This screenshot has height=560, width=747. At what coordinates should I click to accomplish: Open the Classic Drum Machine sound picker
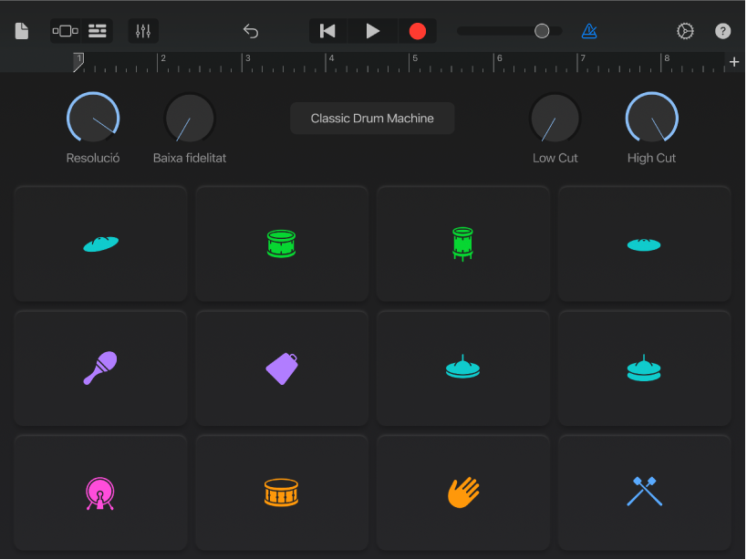372,118
